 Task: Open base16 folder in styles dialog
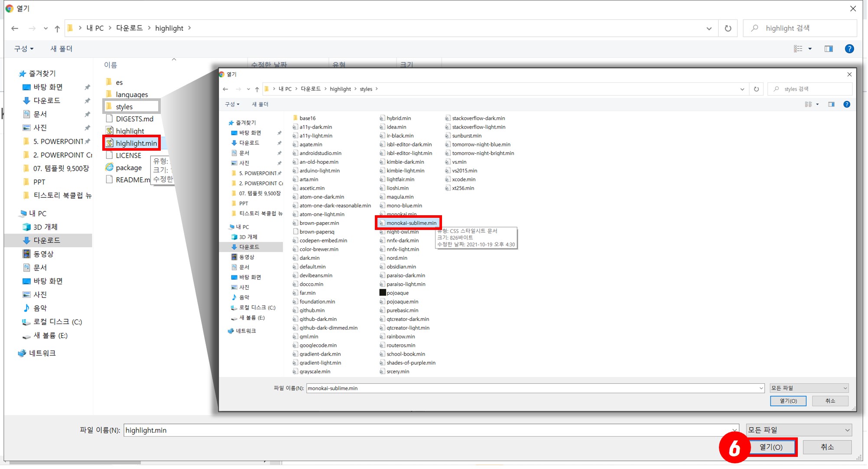pos(307,118)
